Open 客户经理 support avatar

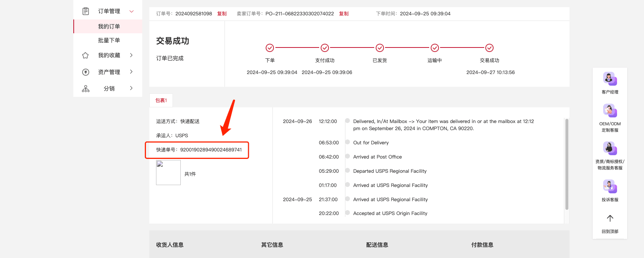[x=610, y=79]
